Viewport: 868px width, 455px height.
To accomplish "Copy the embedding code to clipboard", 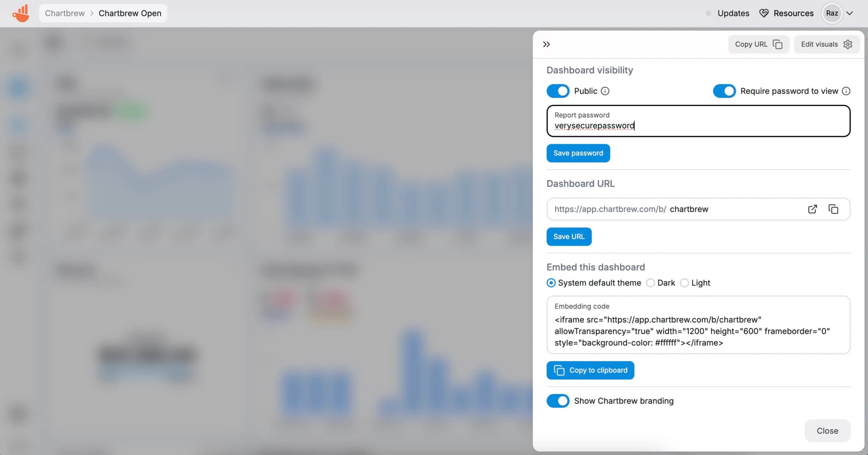I will [x=590, y=371].
